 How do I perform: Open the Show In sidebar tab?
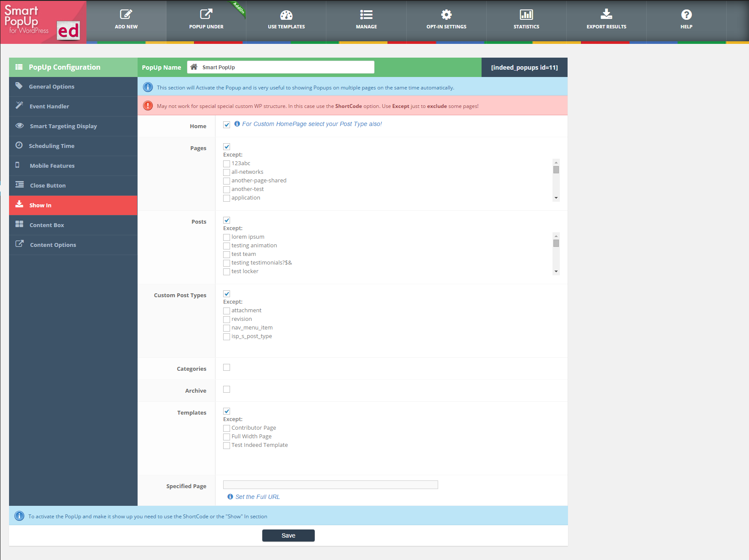tap(73, 205)
